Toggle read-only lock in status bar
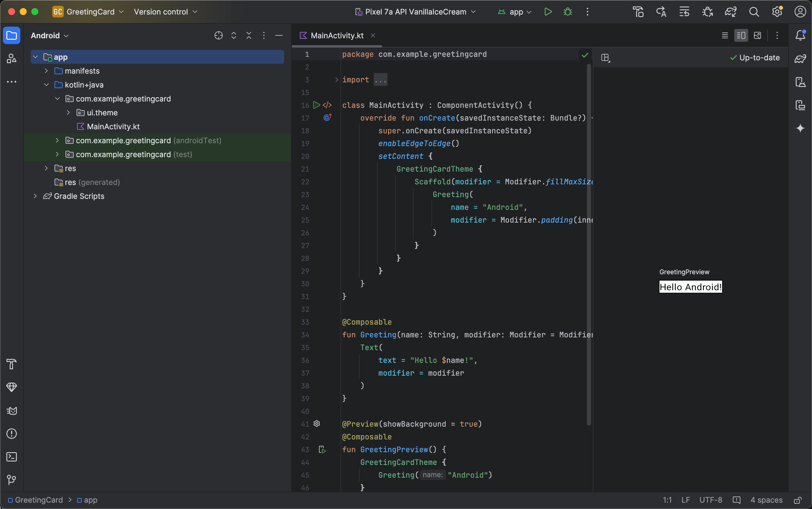Image resolution: width=812 pixels, height=509 pixels. point(798,500)
